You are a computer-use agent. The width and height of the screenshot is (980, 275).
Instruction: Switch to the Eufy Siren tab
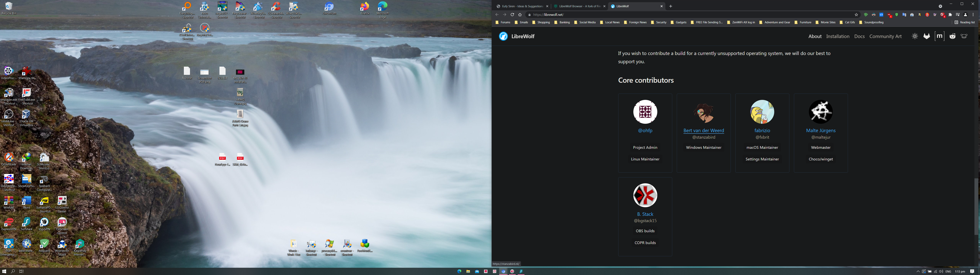point(521,6)
